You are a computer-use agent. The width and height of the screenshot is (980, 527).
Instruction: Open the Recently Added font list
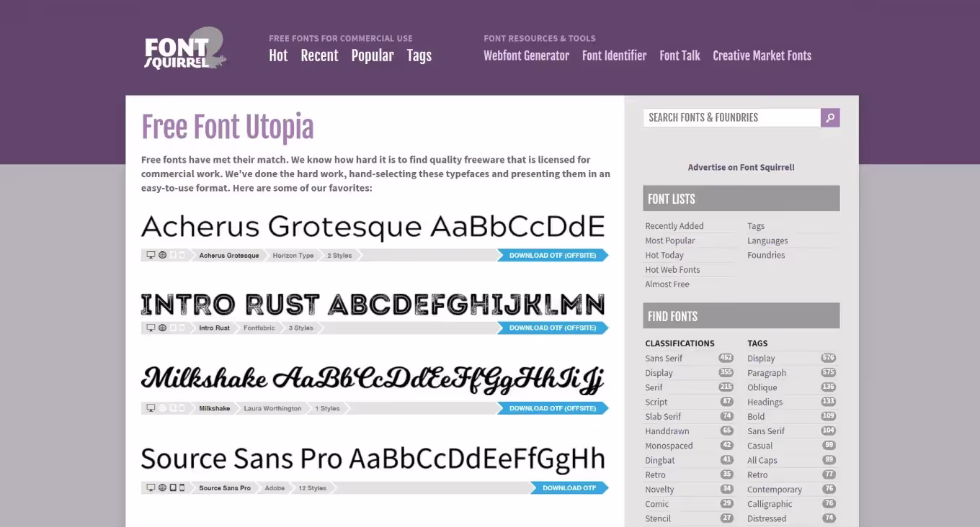[x=674, y=226]
